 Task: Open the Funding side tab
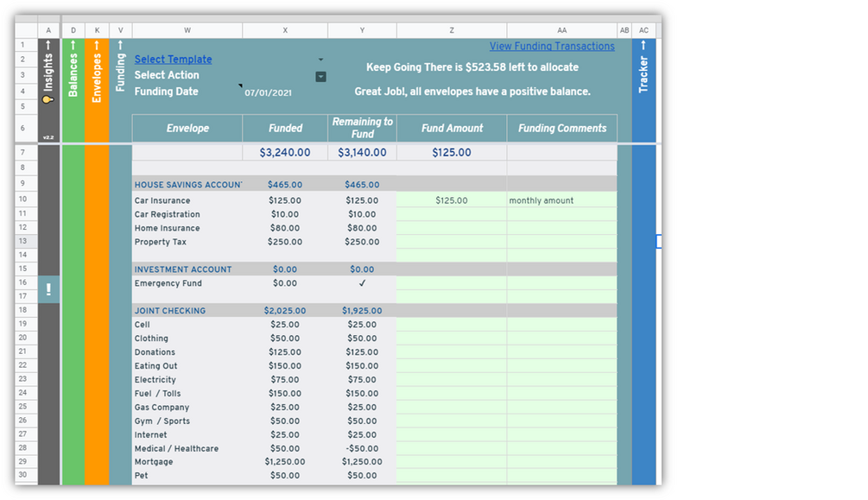coord(120,66)
